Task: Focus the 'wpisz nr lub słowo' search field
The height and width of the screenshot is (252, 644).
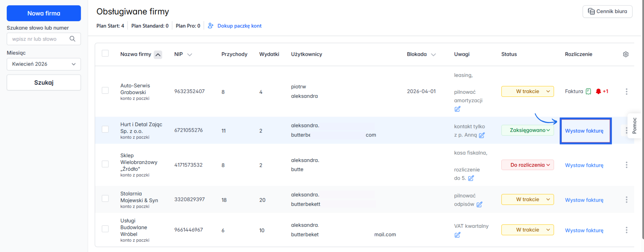Action: tap(39, 39)
